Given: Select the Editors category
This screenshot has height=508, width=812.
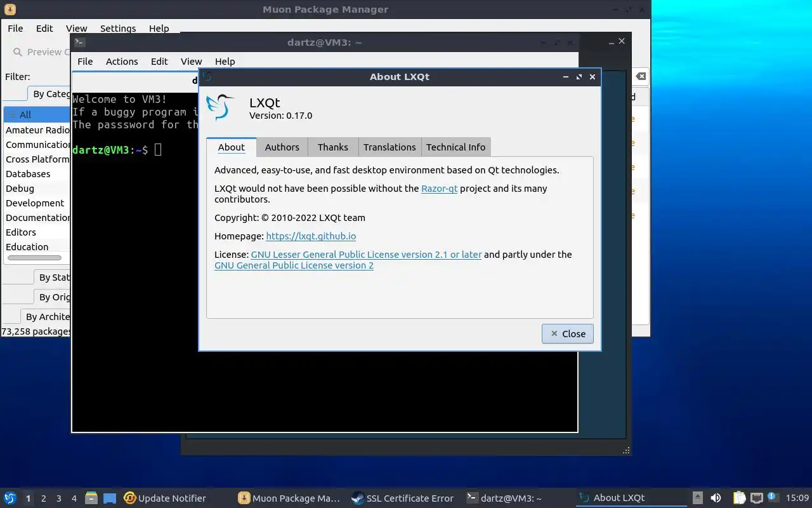Looking at the screenshot, I should click(37, 232).
